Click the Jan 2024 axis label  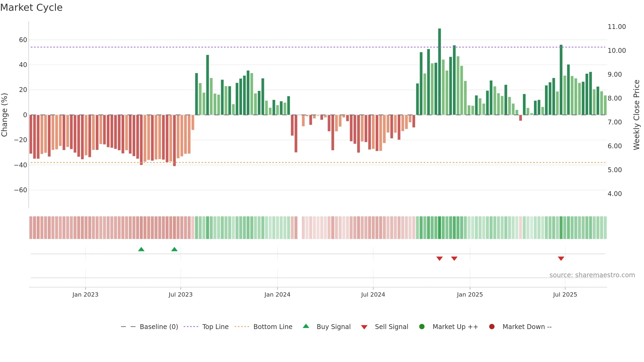coord(277,294)
